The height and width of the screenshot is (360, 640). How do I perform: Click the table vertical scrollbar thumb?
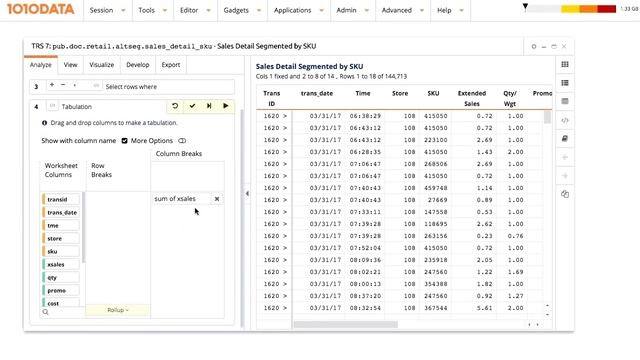(x=547, y=117)
